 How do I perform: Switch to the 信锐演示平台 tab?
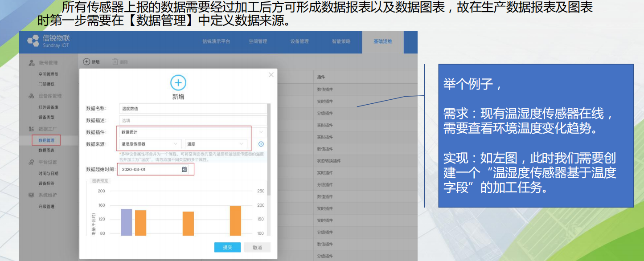(x=216, y=41)
